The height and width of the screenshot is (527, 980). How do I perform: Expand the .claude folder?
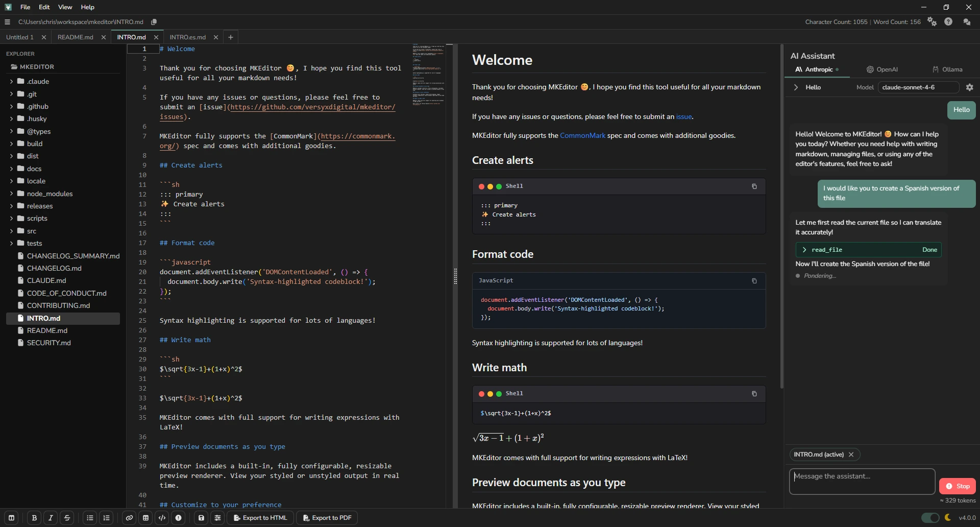(x=11, y=81)
